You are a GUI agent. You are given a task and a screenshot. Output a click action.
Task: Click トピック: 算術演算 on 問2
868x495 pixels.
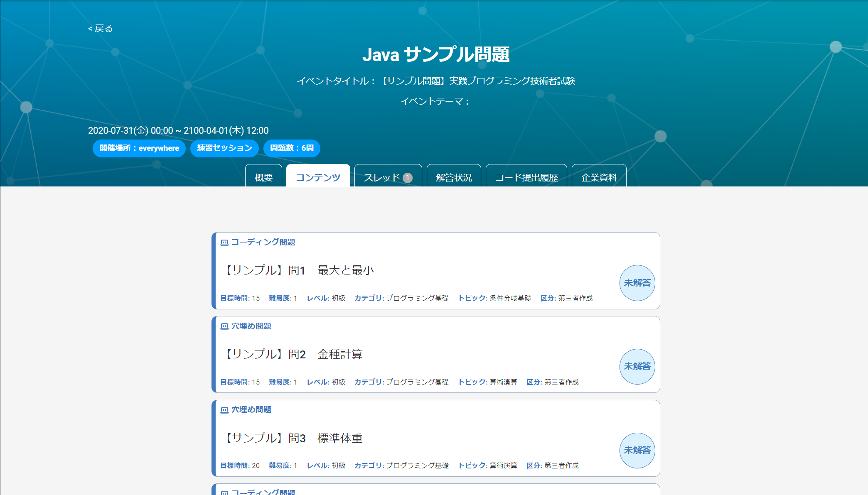click(487, 382)
